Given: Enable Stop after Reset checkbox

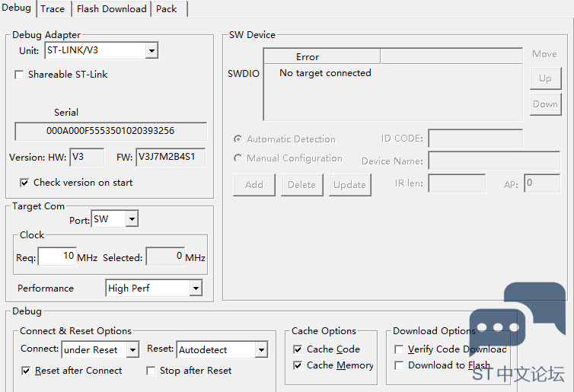Looking at the screenshot, I should 151,371.
